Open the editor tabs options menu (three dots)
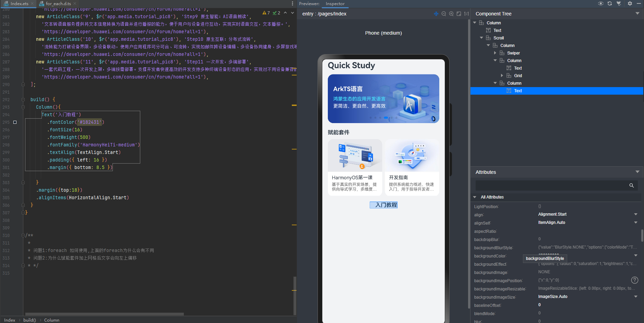This screenshot has height=323, width=644. [293, 3]
